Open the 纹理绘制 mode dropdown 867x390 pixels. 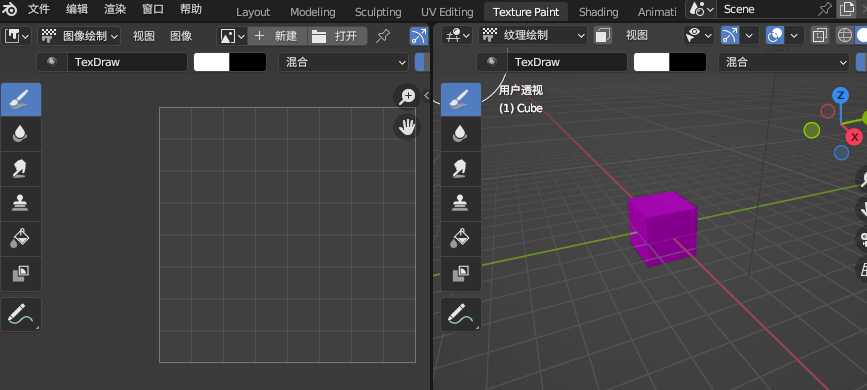tap(533, 36)
